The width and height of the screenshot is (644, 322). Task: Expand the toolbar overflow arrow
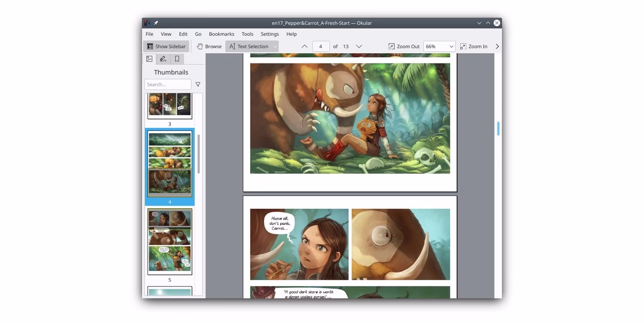[497, 47]
